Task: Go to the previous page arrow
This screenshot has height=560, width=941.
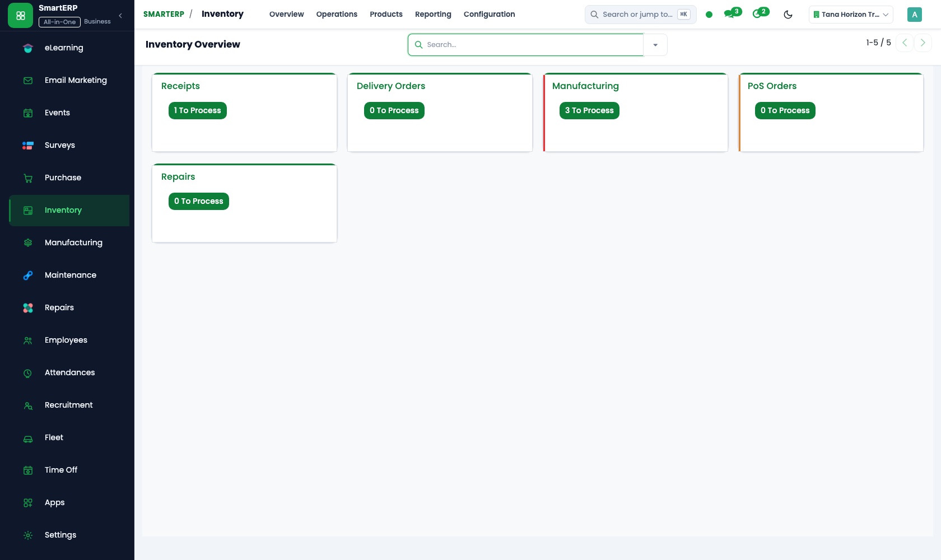Action: [905, 43]
